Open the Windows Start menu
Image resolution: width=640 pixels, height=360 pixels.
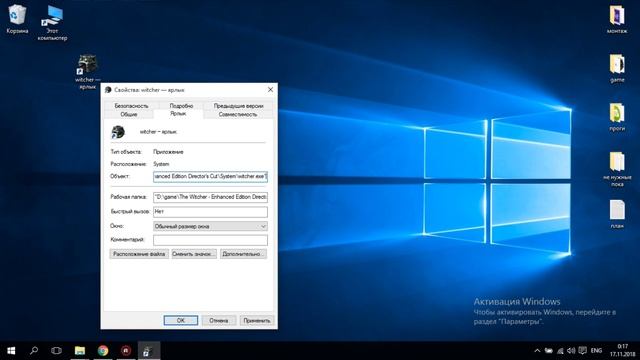point(11,351)
